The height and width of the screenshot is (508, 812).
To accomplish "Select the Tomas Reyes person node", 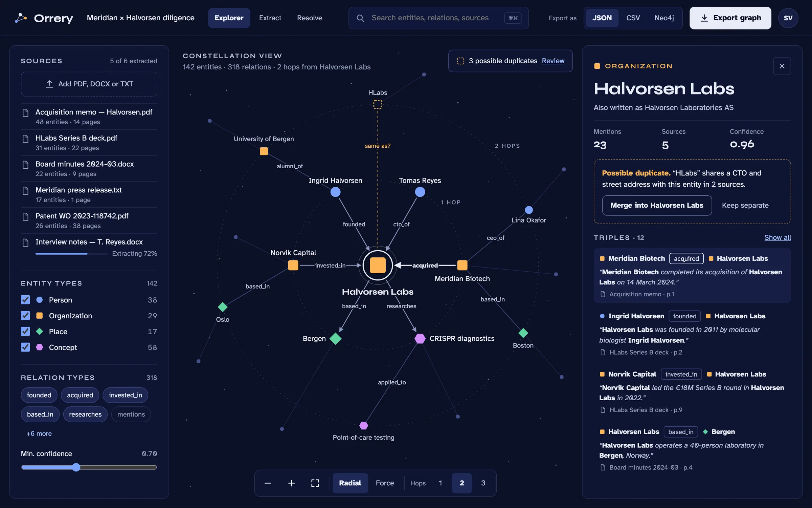I will tap(420, 192).
